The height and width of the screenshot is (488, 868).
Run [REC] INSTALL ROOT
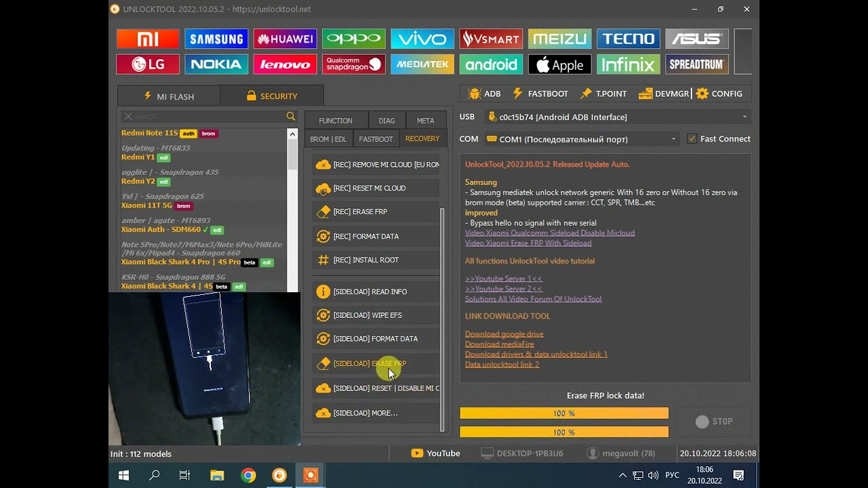pos(376,260)
